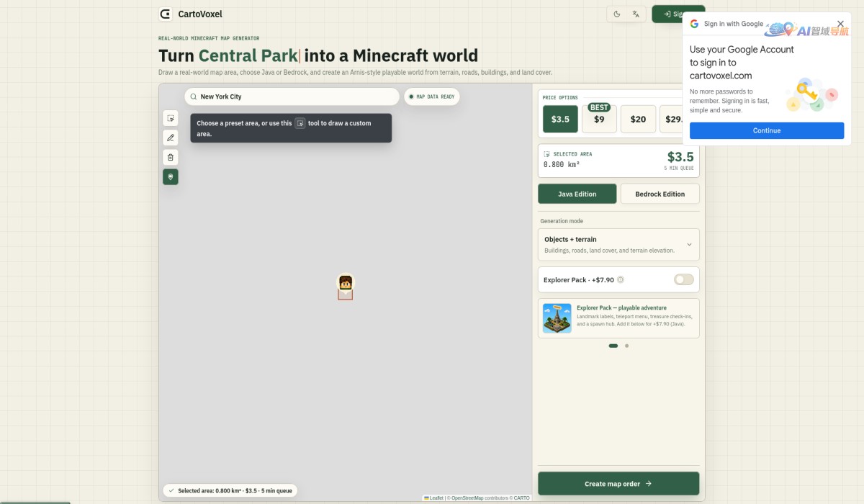Go to the second carousel dot
The image size is (864, 504).
click(626, 346)
